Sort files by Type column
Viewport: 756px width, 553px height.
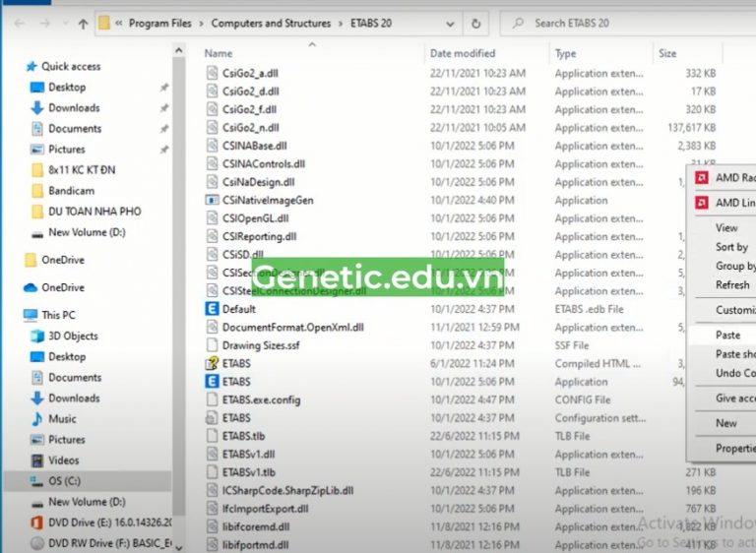565,53
